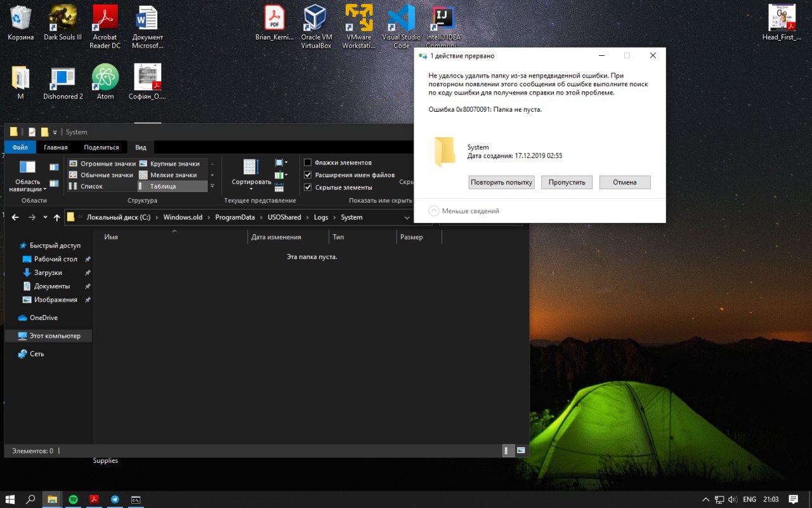Open Acrobat Reader from the taskbar
The width and height of the screenshot is (812, 508).
[x=94, y=500]
